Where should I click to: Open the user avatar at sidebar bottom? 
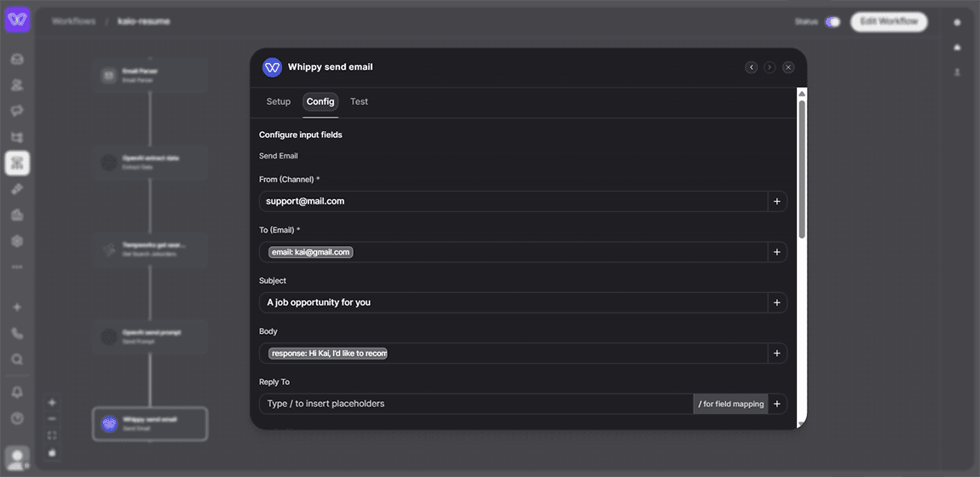click(17, 457)
